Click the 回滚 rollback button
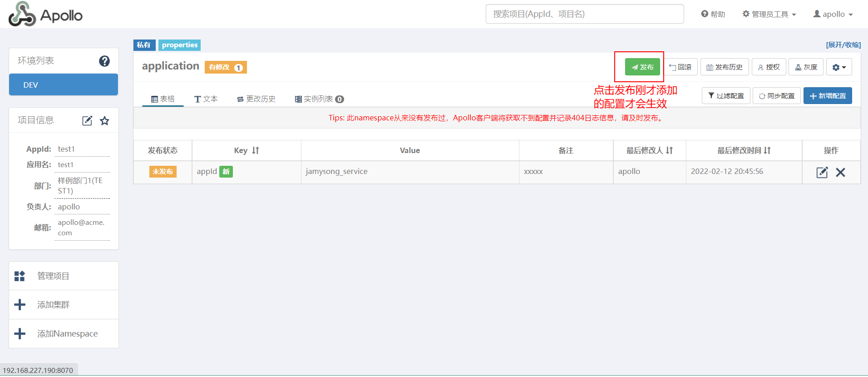Screen dimensions: 868x377 [680, 67]
